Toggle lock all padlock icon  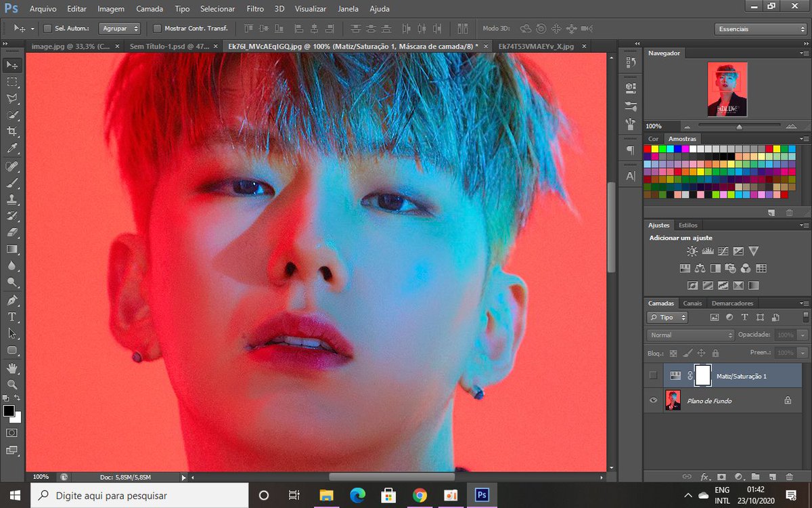[715, 353]
